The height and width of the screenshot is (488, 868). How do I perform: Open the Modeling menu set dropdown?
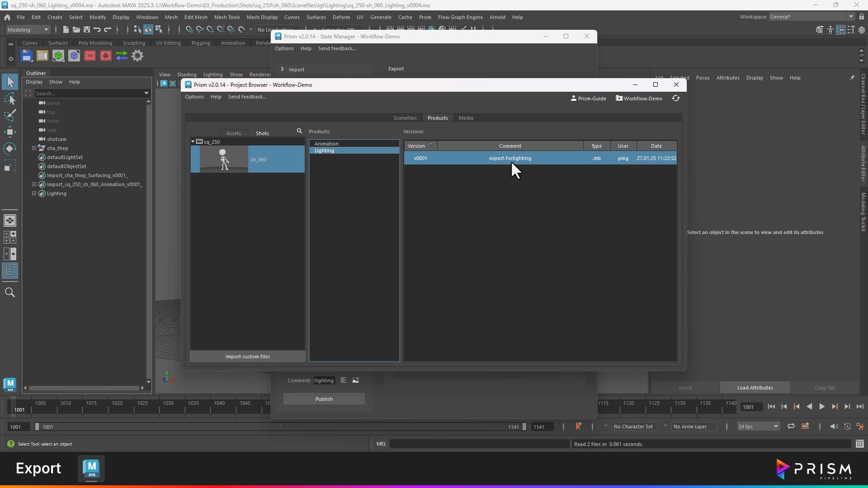[x=28, y=29]
